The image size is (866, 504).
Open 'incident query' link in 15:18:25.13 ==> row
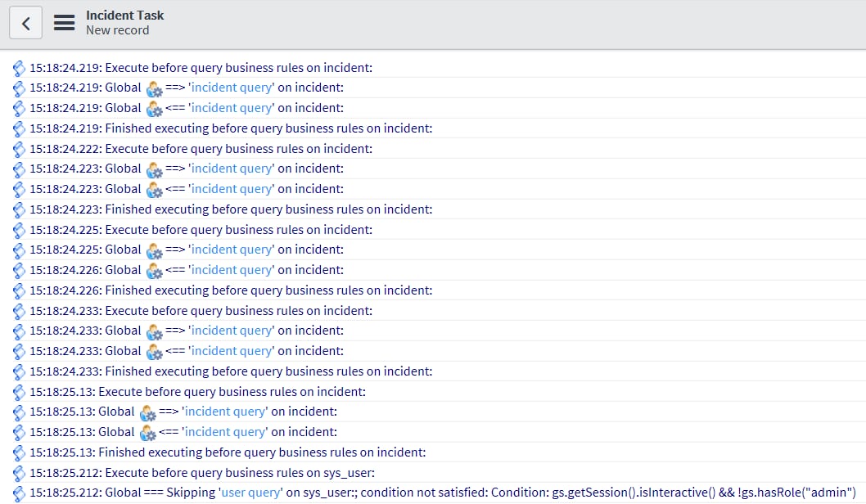pos(225,412)
